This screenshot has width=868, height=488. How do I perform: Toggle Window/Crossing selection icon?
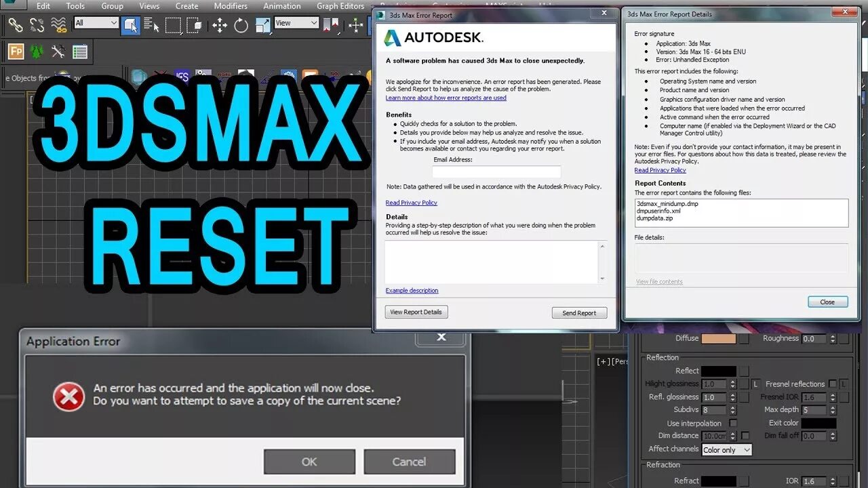pos(194,26)
